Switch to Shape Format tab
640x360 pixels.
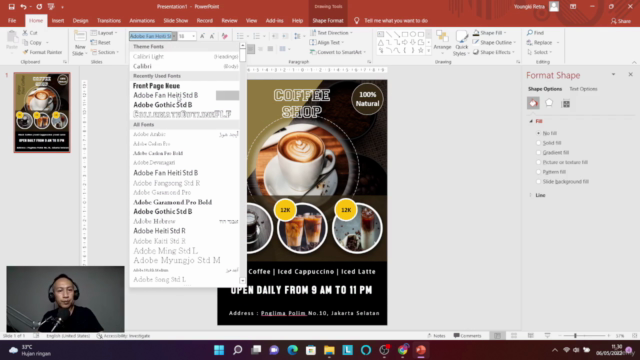point(328,20)
